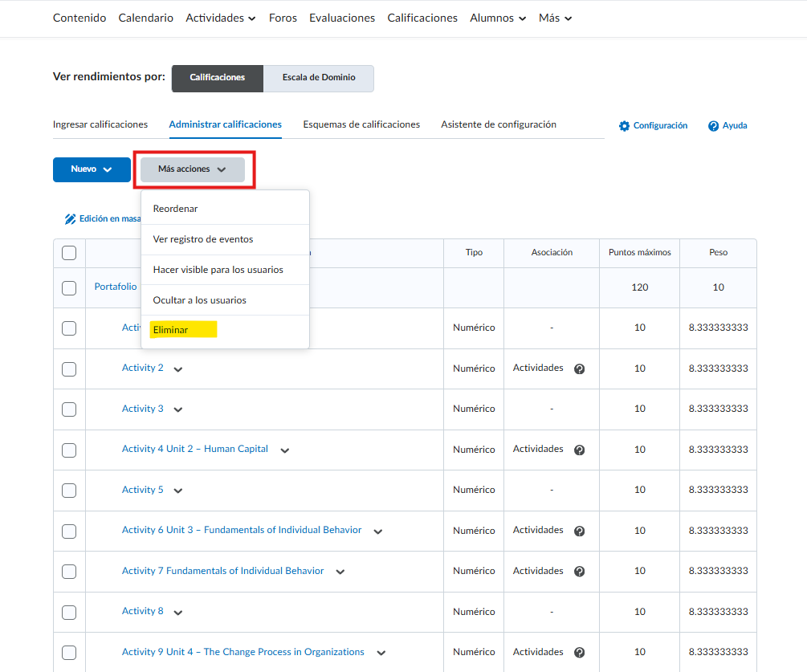This screenshot has height=672, width=807.
Task: Open the Activity 8 grade item link
Action: click(142, 611)
